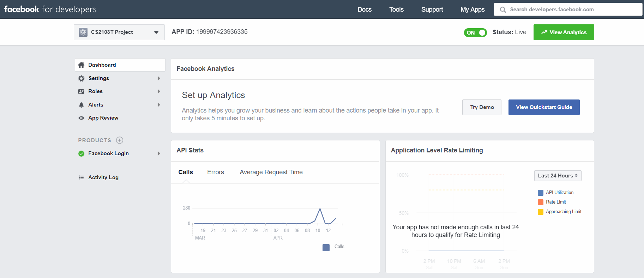Click the Facebook Login green checkmark icon

pyautogui.click(x=81, y=153)
